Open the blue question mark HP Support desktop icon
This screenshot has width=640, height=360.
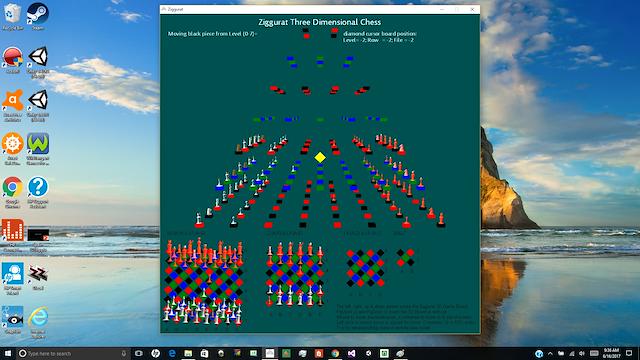[38, 191]
